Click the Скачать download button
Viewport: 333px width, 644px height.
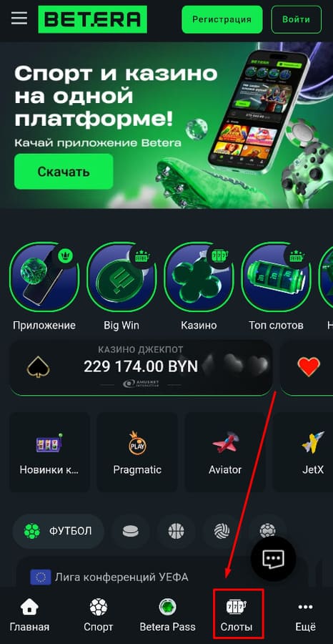(64, 171)
